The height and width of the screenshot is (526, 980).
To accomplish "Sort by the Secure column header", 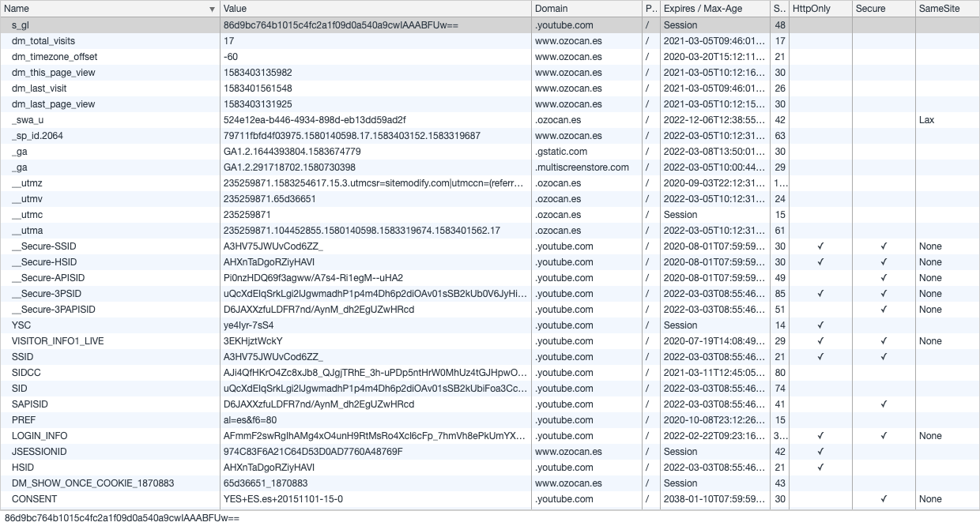I will coord(884,9).
